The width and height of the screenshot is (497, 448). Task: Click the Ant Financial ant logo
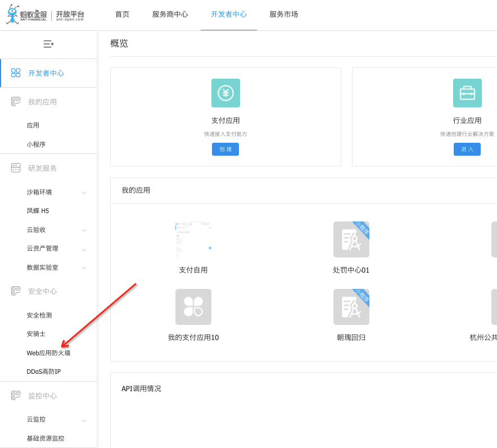[x=13, y=14]
